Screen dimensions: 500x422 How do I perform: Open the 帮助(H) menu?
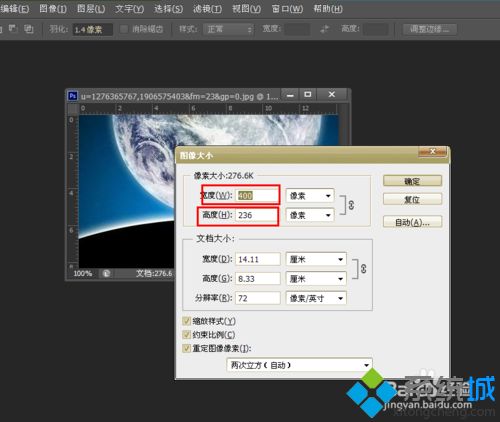click(x=328, y=9)
